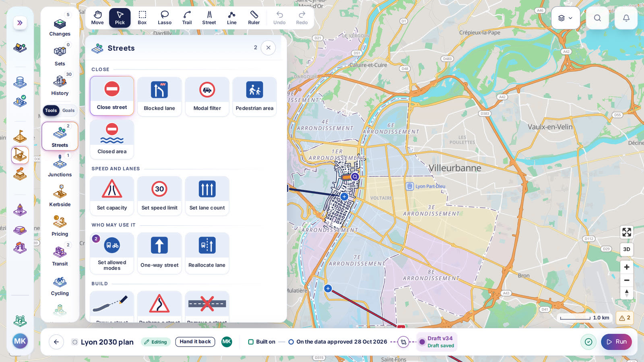Run the Lyon 2030 plan scenario

click(617, 342)
